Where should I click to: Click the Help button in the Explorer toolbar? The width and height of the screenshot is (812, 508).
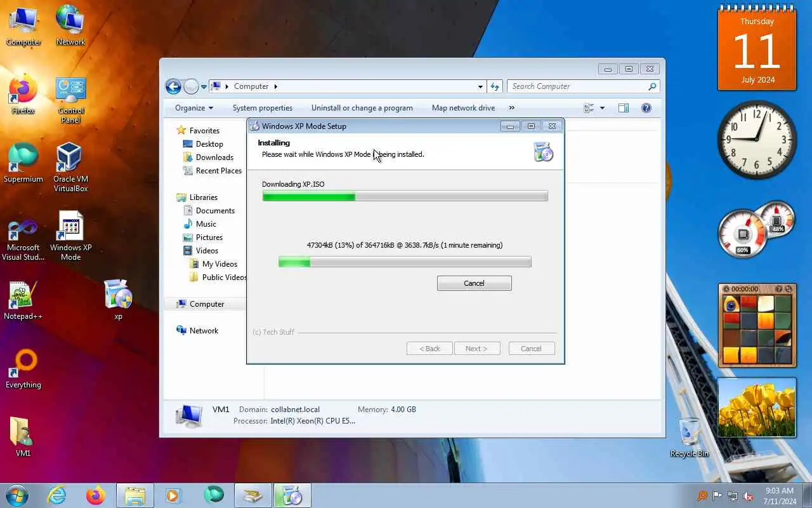646,108
